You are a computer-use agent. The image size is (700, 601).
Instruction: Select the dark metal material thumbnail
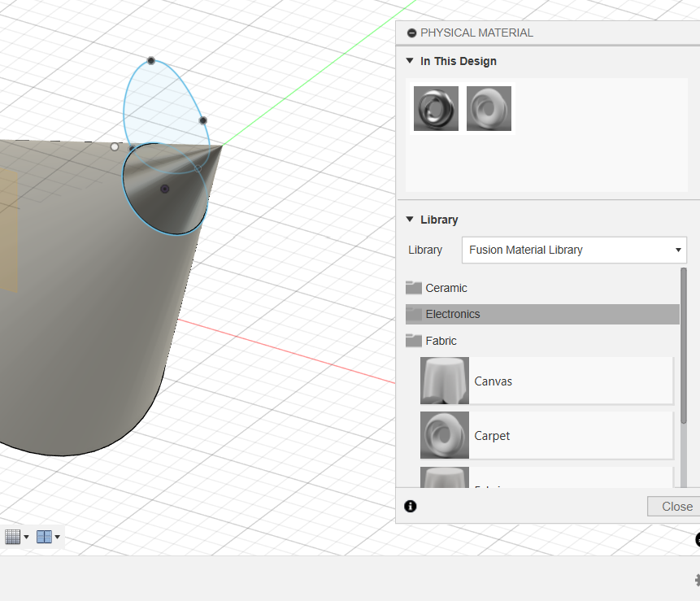(x=436, y=108)
